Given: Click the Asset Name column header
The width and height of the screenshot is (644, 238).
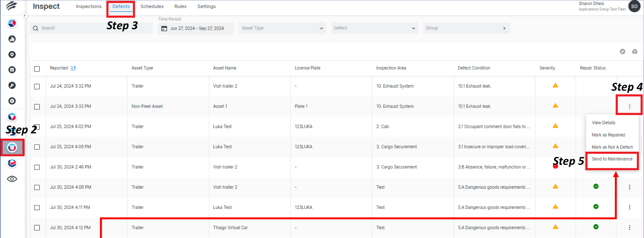Looking at the screenshot, I should coord(225,68).
